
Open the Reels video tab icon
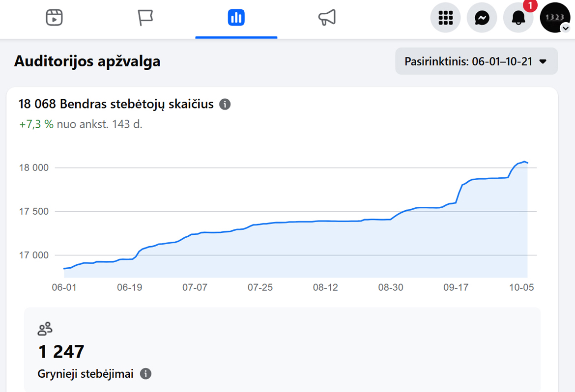(54, 18)
